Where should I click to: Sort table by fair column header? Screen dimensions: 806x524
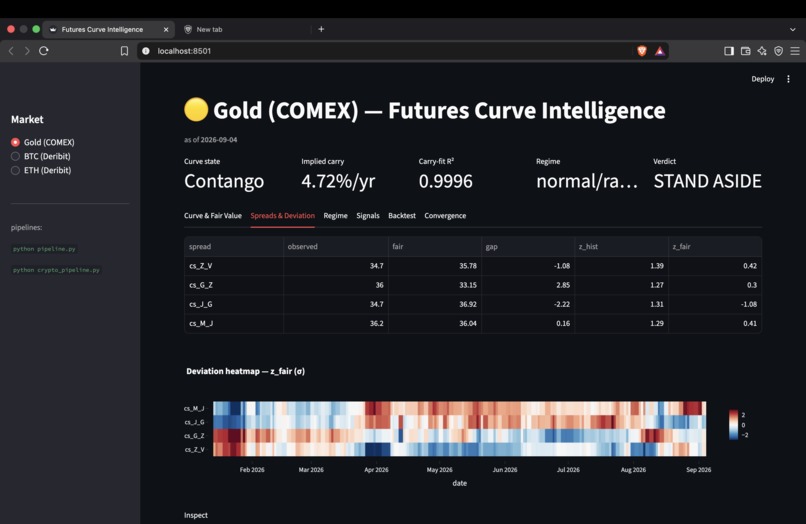click(435, 247)
